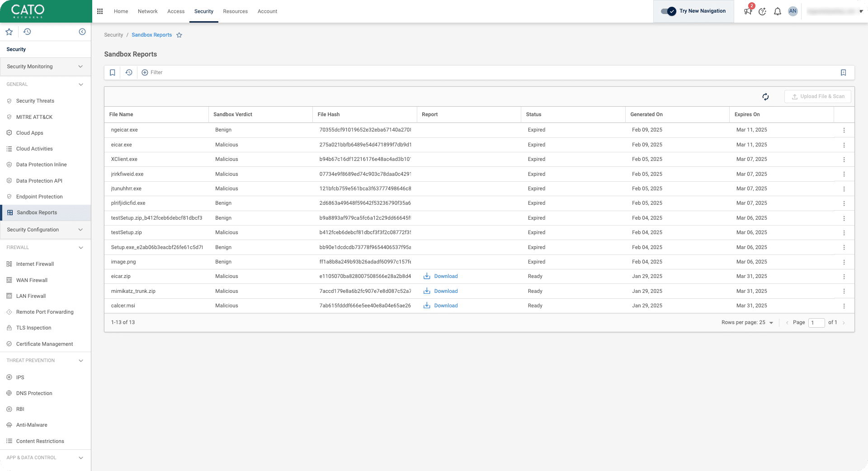868x471 pixels.
Task: Open the notifications bell
Action: coord(778,11)
